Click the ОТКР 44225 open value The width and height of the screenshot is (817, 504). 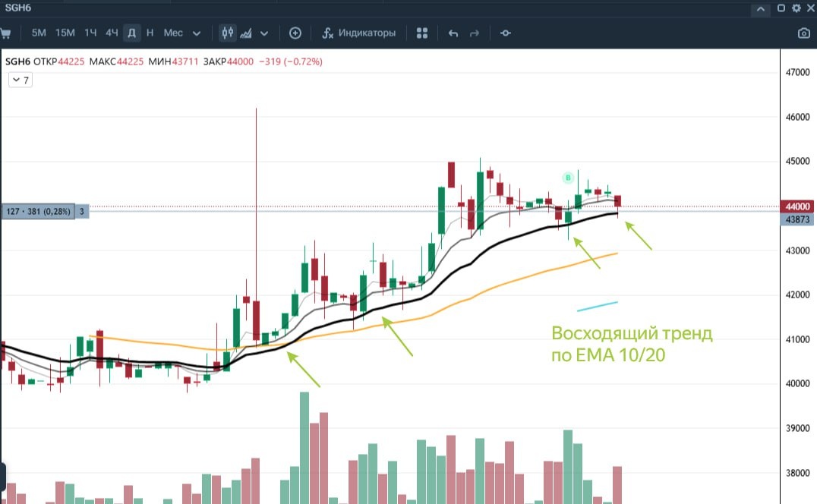[59, 61]
